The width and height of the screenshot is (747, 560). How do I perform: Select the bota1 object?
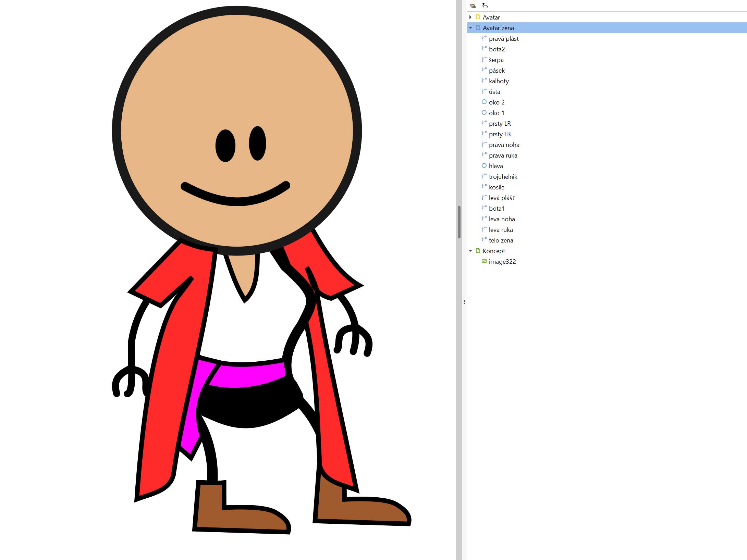tap(497, 209)
